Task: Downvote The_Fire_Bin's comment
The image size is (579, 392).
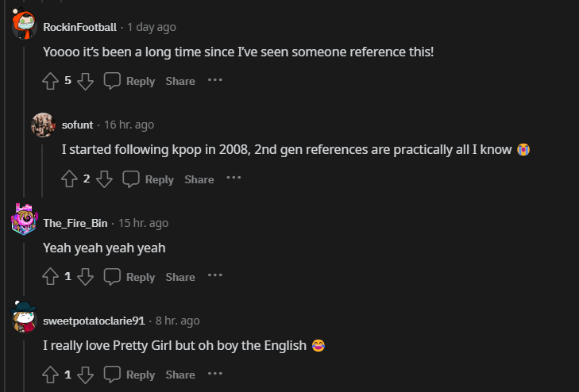Action: pyautogui.click(x=86, y=277)
